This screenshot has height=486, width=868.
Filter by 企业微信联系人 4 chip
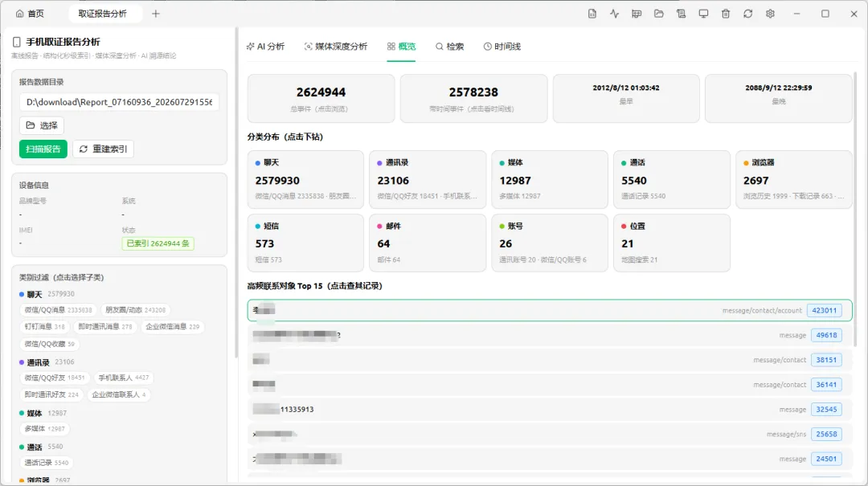click(x=119, y=394)
